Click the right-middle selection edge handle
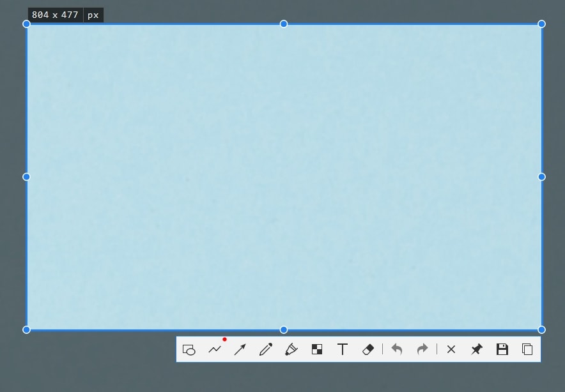This screenshot has height=392, width=565. pos(541,177)
